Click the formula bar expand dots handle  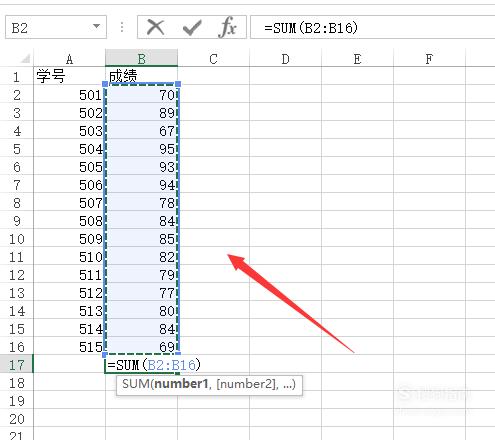tap(122, 27)
